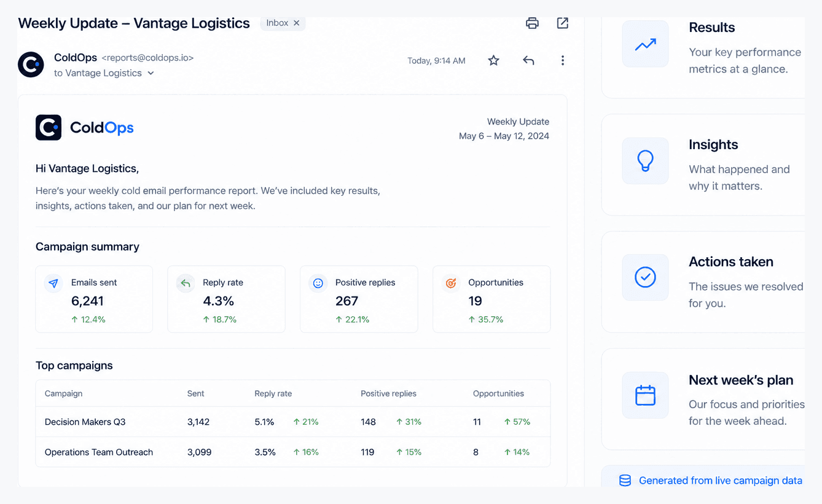Select the Decision Makers Q3 campaign row
Screen dimensions: 822x504
tap(293, 422)
